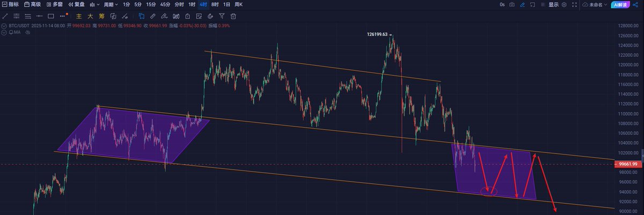Click the rotate-arrows square icon after 筹

[113, 16]
